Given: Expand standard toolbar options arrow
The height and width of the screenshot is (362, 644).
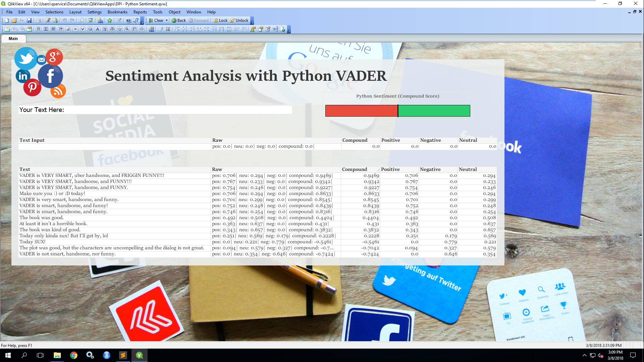Looking at the screenshot, I should click(x=142, y=21).
